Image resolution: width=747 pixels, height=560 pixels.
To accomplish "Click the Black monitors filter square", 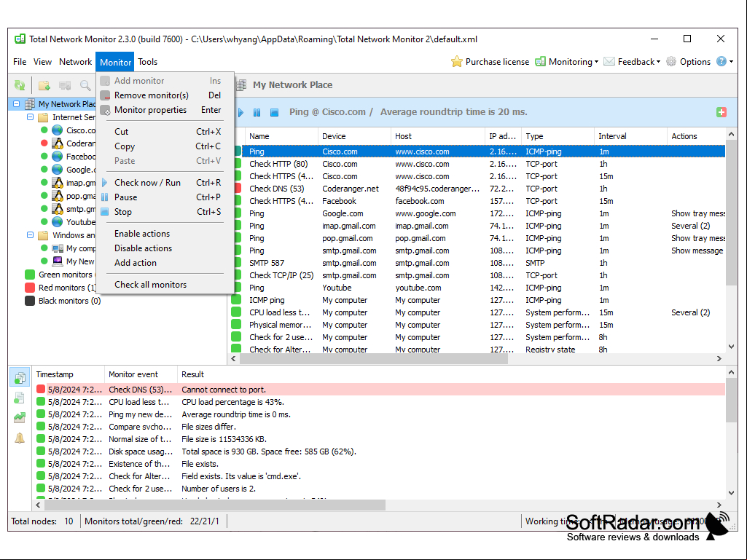I will point(30,301).
